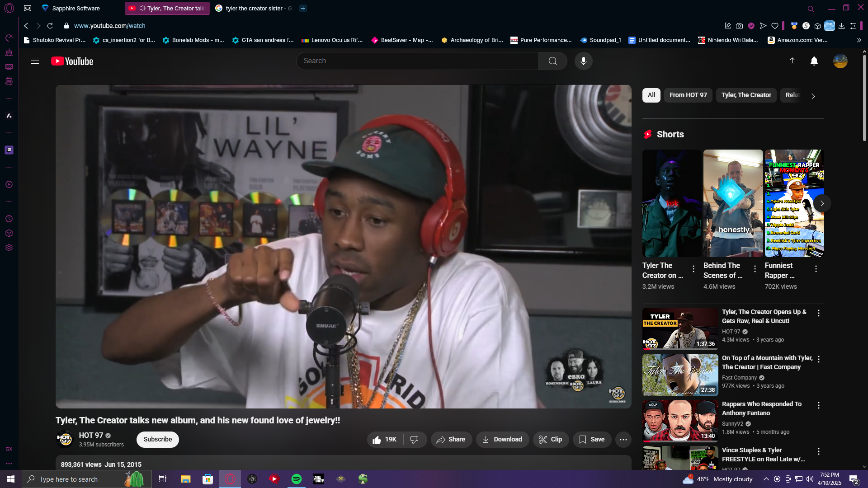Image resolution: width=868 pixels, height=488 pixels.
Task: Click the YouTube notifications bell icon
Action: [814, 61]
